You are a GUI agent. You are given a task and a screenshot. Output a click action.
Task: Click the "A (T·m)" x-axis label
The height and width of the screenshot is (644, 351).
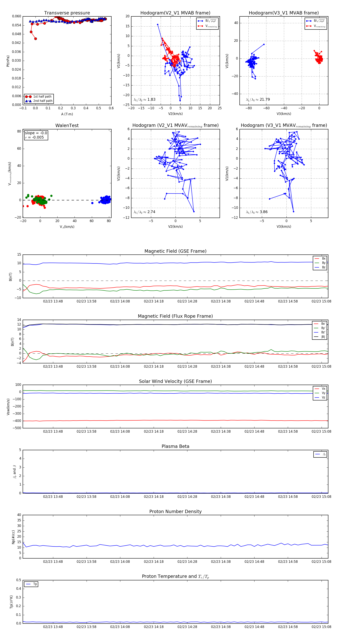pos(67,114)
